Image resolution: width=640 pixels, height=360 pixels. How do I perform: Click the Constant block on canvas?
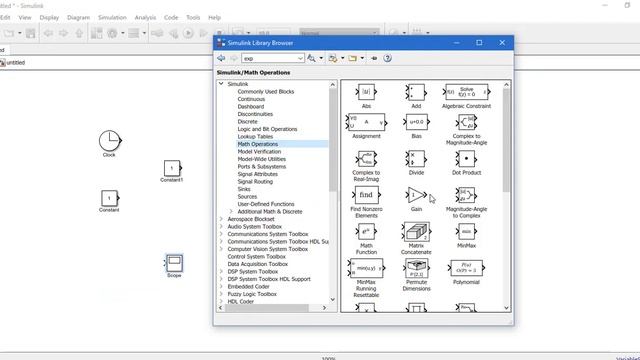coord(109,199)
